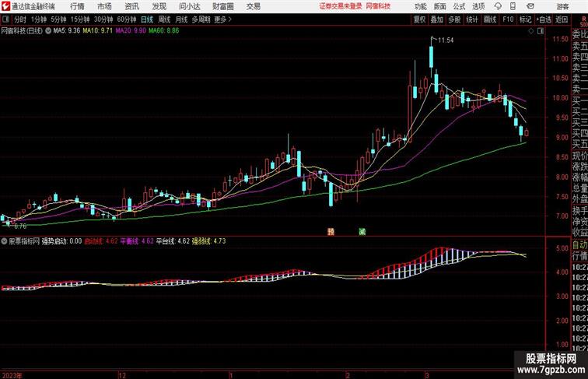Open the 行情 menu
The width and height of the screenshot is (588, 379).
(x=77, y=6)
